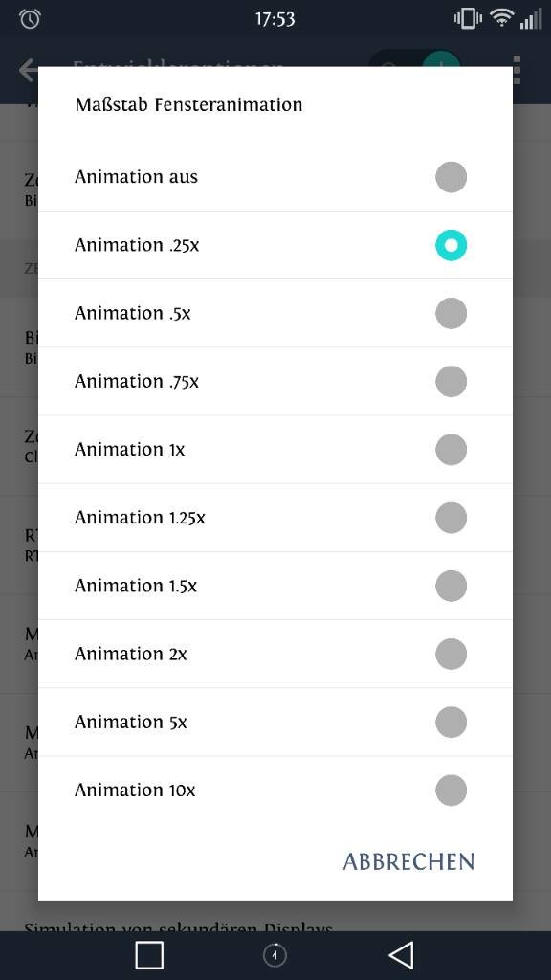Tap the back triangle navigation button

(x=401, y=955)
